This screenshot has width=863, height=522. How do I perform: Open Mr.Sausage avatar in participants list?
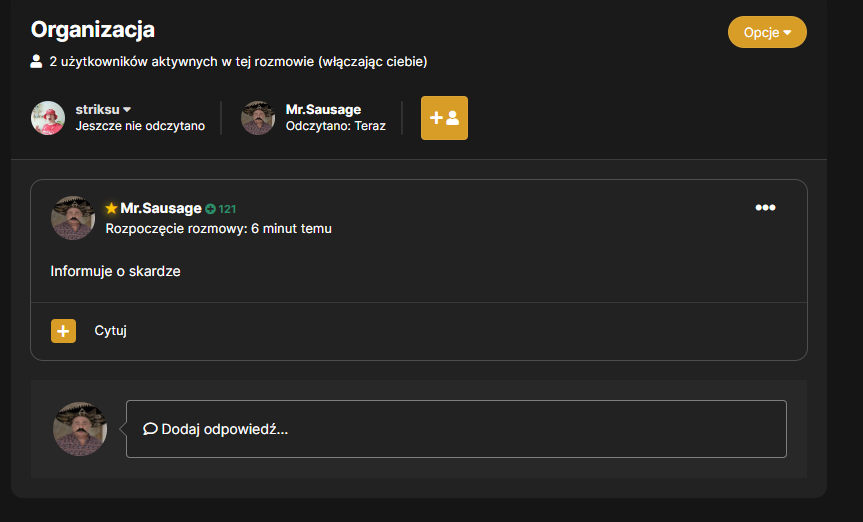pos(258,118)
